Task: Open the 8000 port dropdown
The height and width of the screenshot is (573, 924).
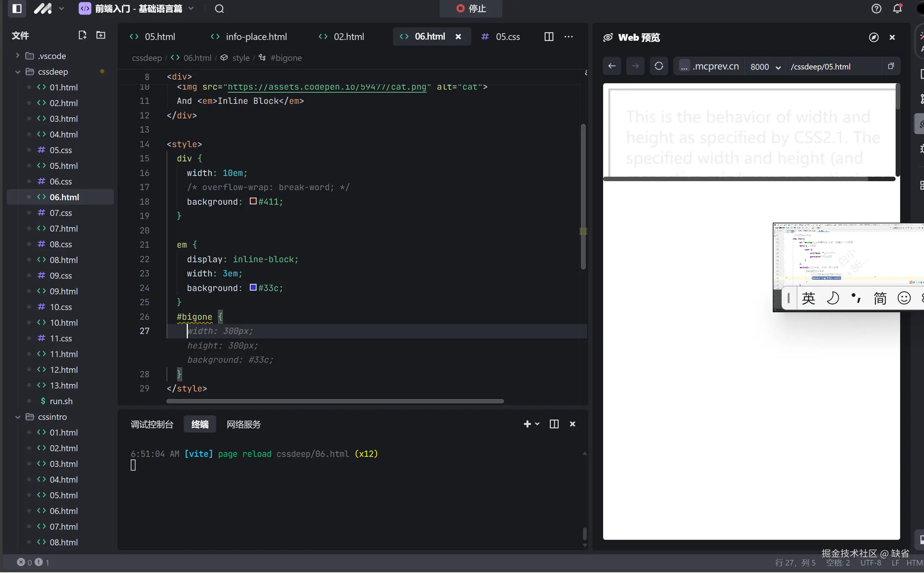Action: [765, 67]
